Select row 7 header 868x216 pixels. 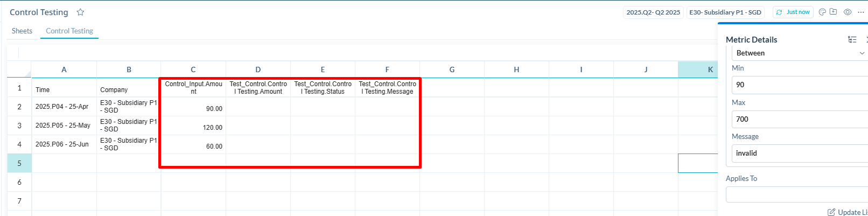click(x=19, y=201)
